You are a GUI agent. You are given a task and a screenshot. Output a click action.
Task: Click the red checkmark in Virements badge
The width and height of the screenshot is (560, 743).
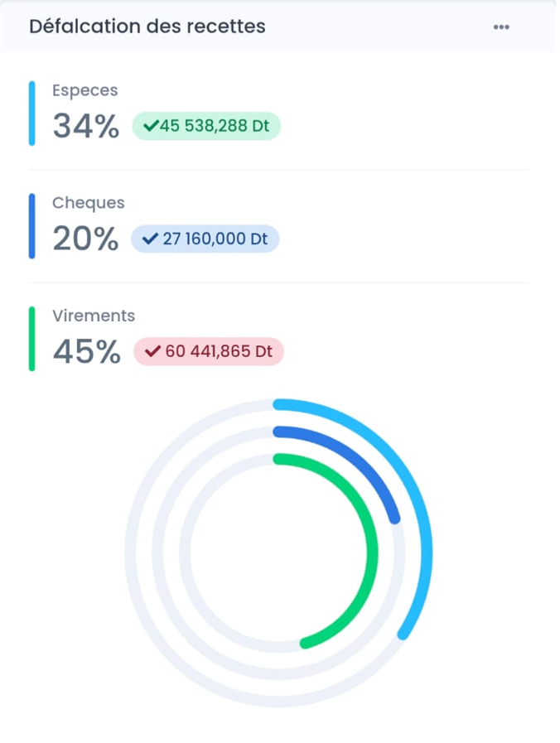pos(152,351)
